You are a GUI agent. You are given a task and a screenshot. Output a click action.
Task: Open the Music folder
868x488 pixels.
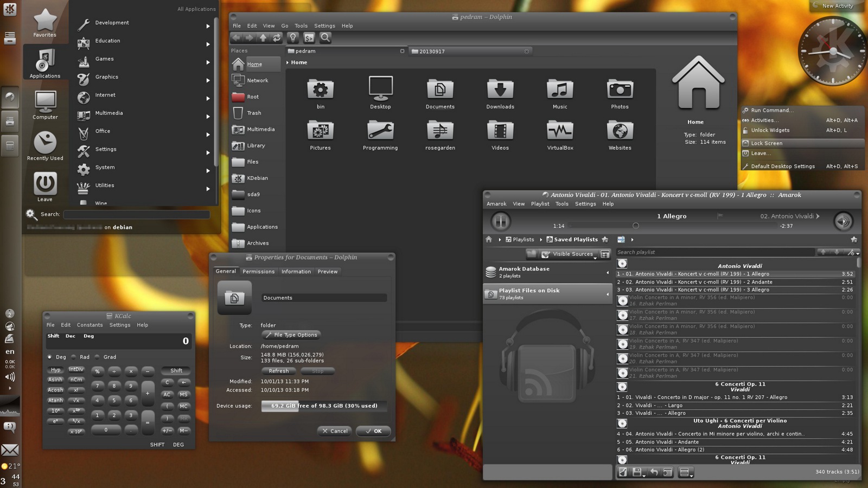click(x=560, y=93)
